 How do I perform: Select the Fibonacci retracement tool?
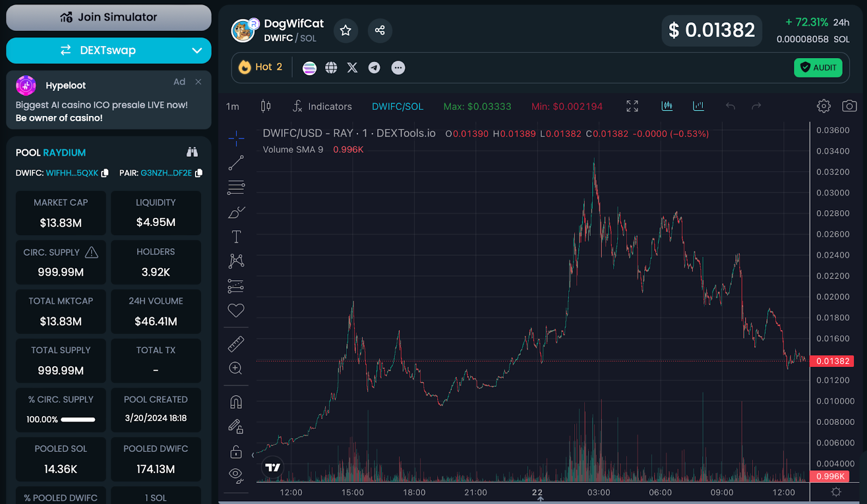pos(236,188)
